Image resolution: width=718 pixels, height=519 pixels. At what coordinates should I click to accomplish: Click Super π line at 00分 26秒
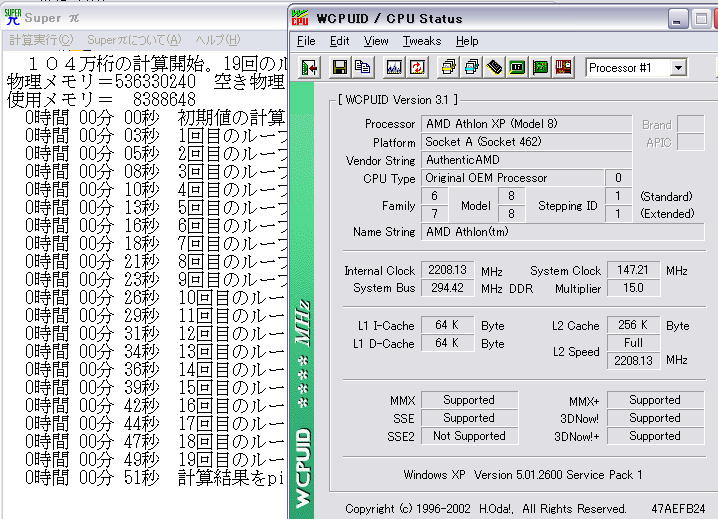click(156, 298)
